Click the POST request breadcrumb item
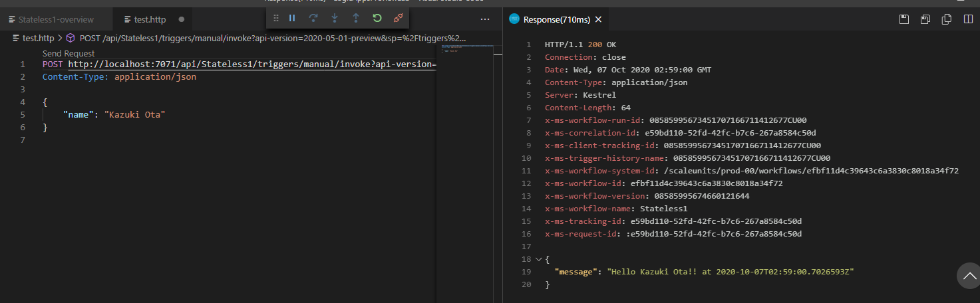980x303 pixels. tap(273, 38)
